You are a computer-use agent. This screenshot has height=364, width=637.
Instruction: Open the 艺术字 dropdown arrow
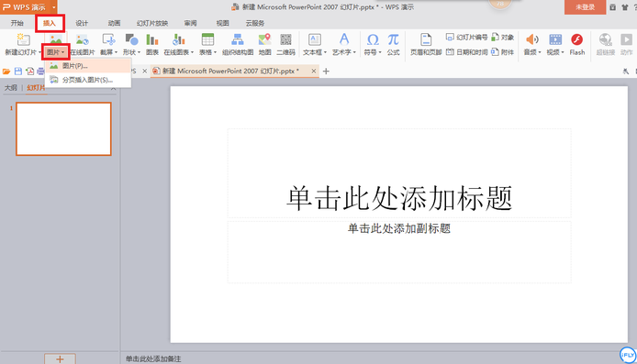354,52
